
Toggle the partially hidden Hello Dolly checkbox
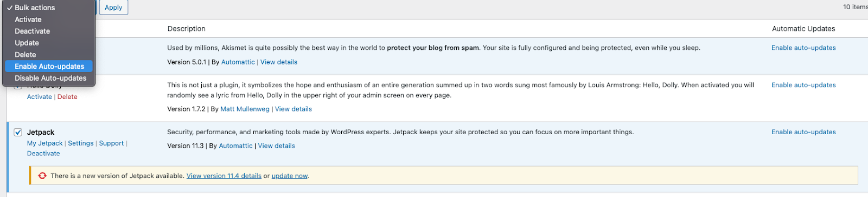18,86
